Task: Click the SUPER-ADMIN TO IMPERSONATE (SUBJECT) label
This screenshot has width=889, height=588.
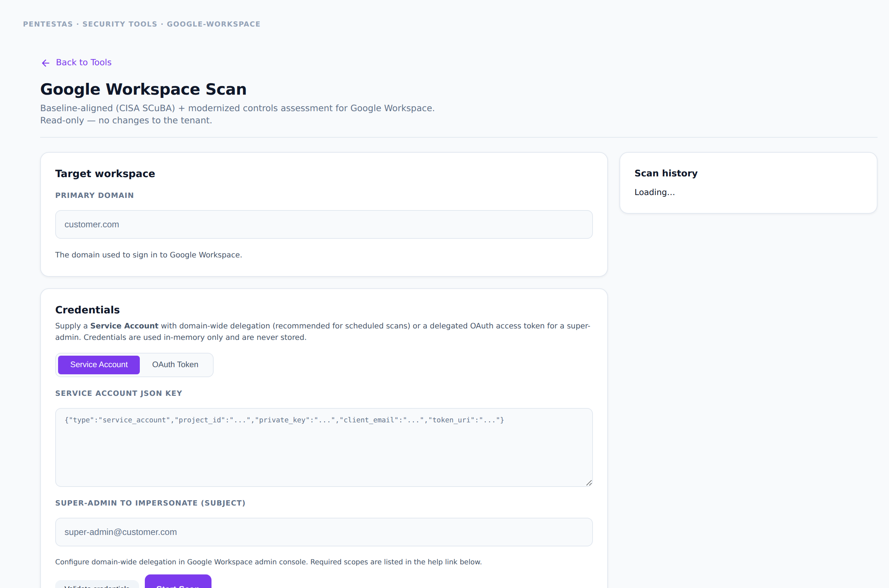Action: point(150,503)
